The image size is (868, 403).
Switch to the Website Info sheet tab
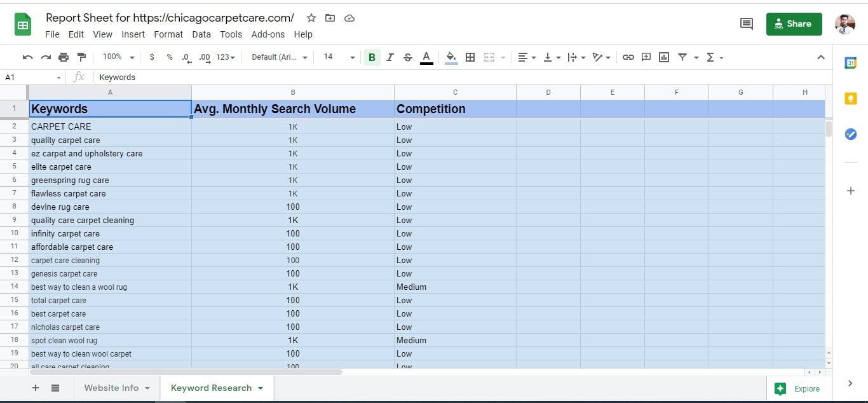111,388
